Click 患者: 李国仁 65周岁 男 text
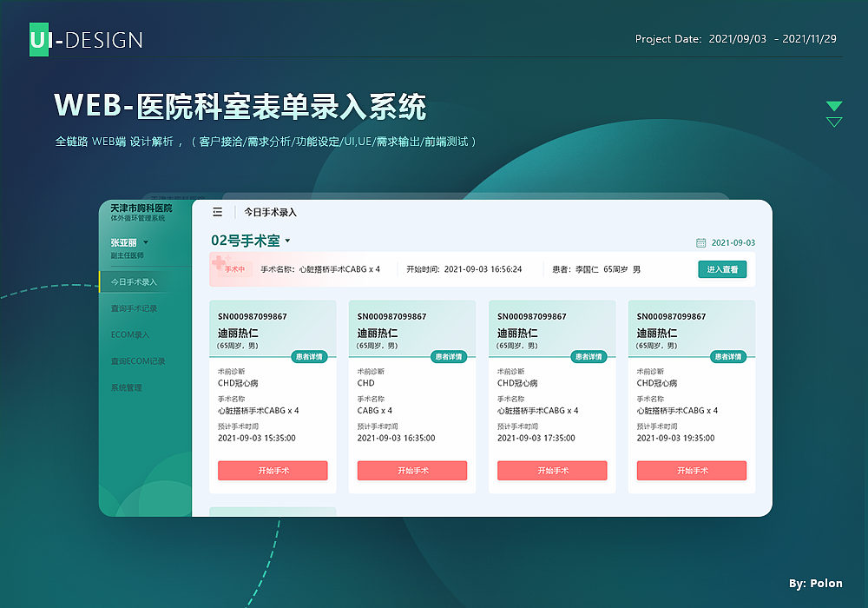The image size is (868, 608). 596,269
